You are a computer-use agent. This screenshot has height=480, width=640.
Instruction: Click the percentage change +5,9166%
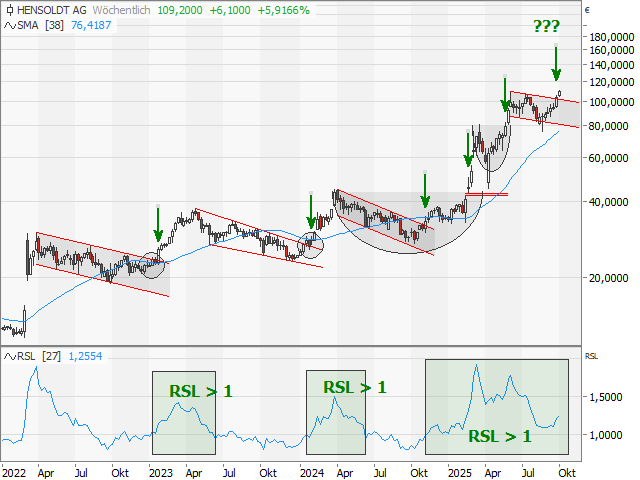284,10
